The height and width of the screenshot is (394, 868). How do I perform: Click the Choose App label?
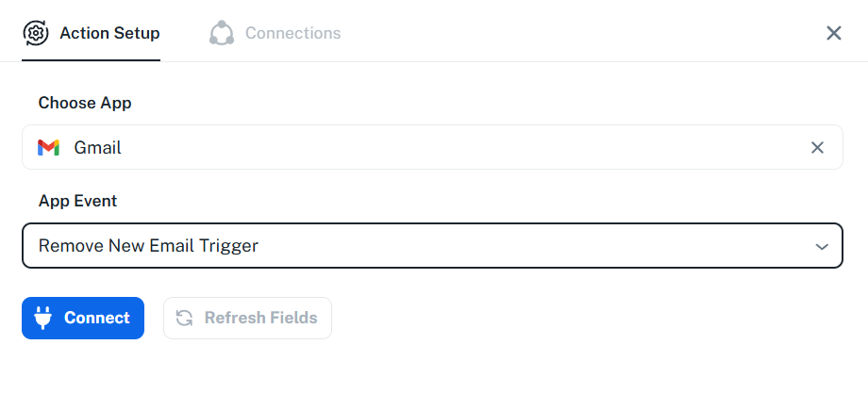click(85, 103)
